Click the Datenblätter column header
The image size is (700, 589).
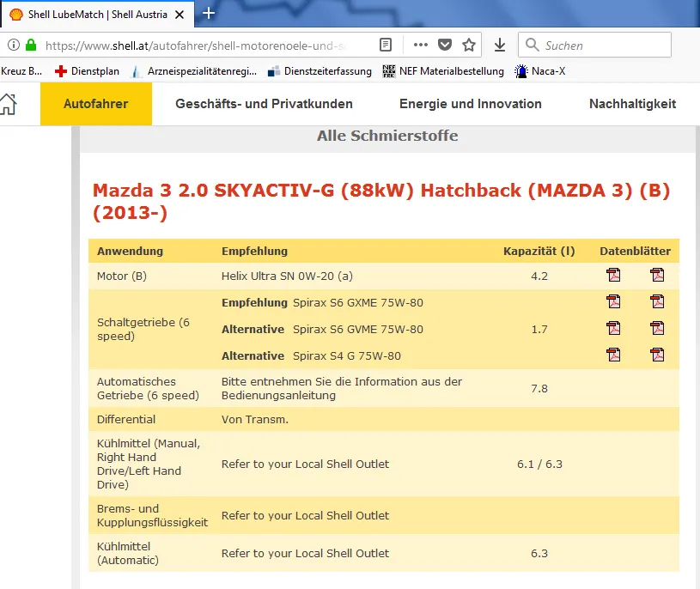click(636, 252)
